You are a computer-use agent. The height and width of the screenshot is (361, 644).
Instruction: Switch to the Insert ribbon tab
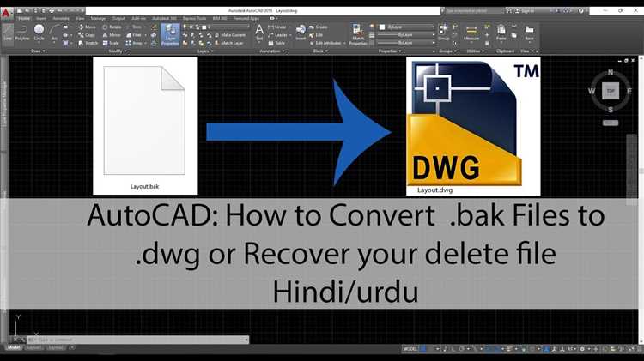click(x=41, y=18)
